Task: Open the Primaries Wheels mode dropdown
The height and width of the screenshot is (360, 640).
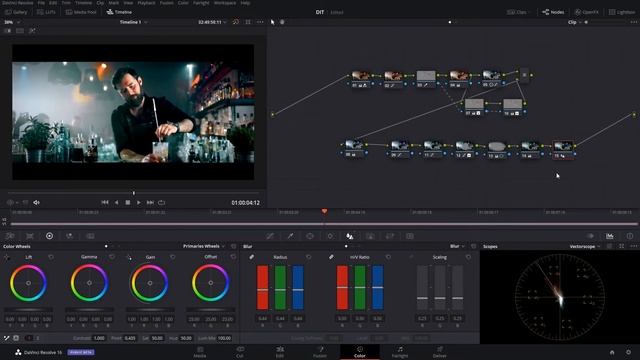Action: pyautogui.click(x=204, y=246)
